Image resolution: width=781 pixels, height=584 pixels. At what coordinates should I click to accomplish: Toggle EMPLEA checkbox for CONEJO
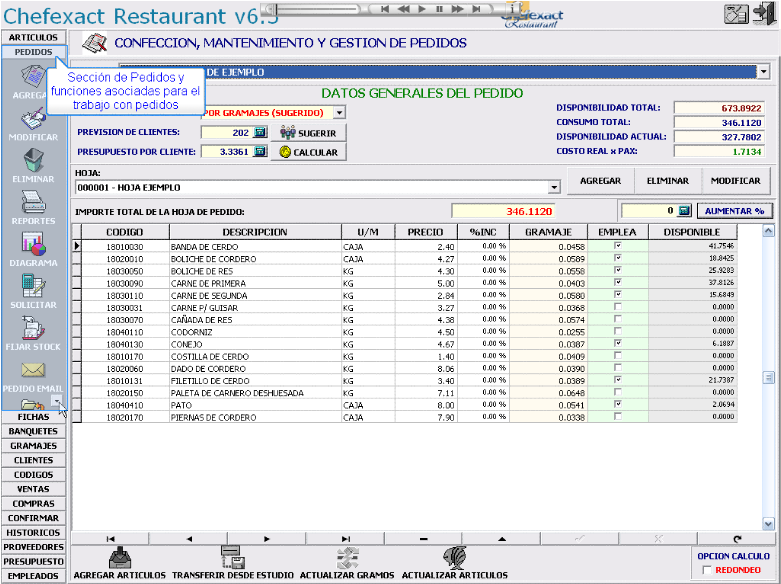tap(618, 343)
